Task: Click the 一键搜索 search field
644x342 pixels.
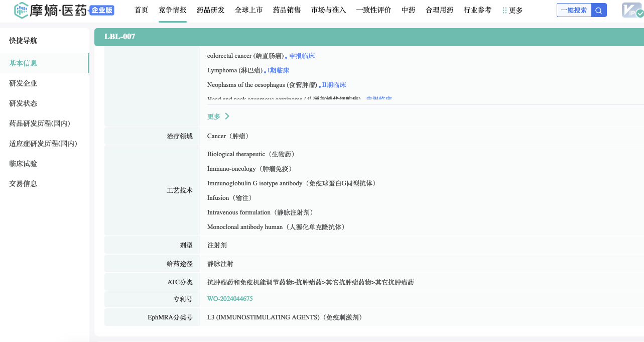Action: pos(574,10)
